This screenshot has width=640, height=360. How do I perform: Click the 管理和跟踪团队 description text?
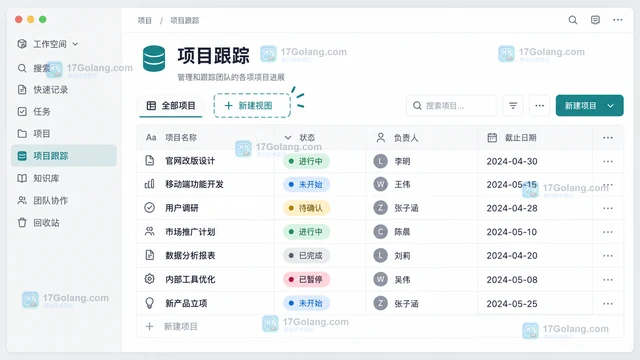pos(231,77)
